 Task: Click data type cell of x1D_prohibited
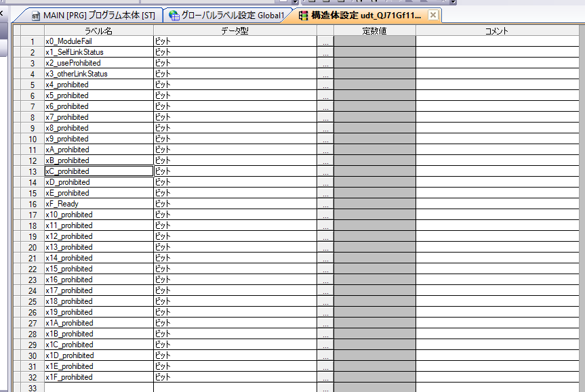(235, 355)
